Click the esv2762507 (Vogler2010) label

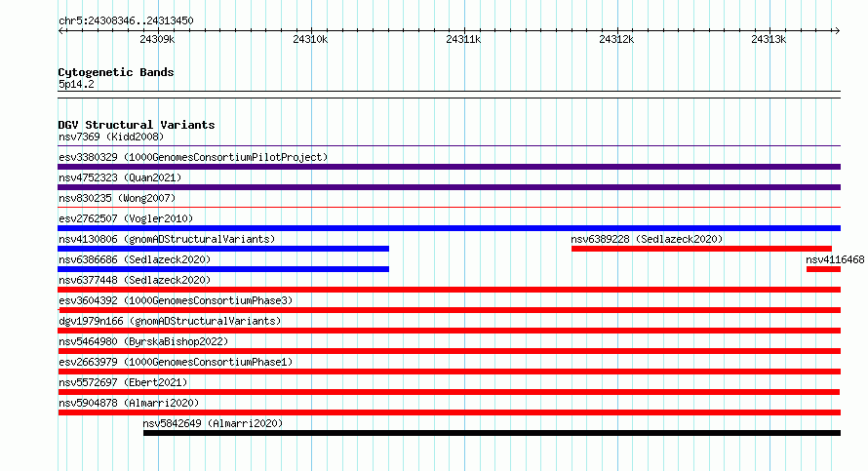click(126, 219)
